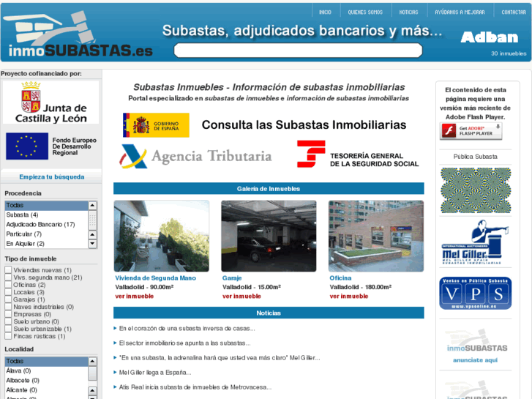
Task: Open the NOTICIAS menu item
Action: (408, 12)
